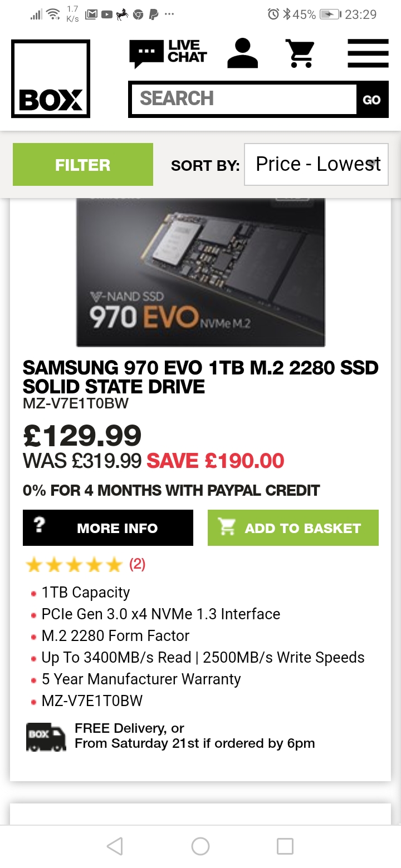Open the hamburger menu
Viewport: 401px width, 868px height.
tap(368, 53)
